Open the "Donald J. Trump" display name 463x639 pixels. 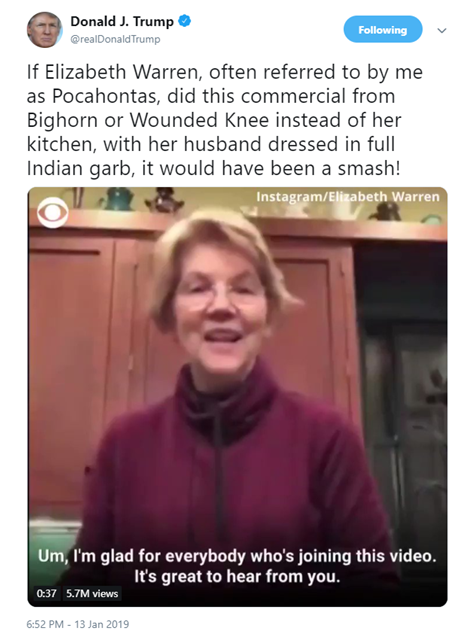coord(122,21)
